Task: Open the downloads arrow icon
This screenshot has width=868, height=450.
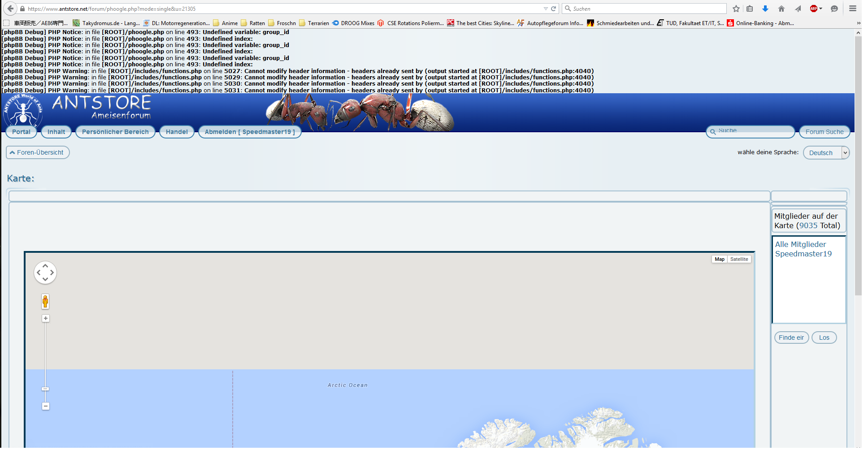Action: (x=765, y=9)
